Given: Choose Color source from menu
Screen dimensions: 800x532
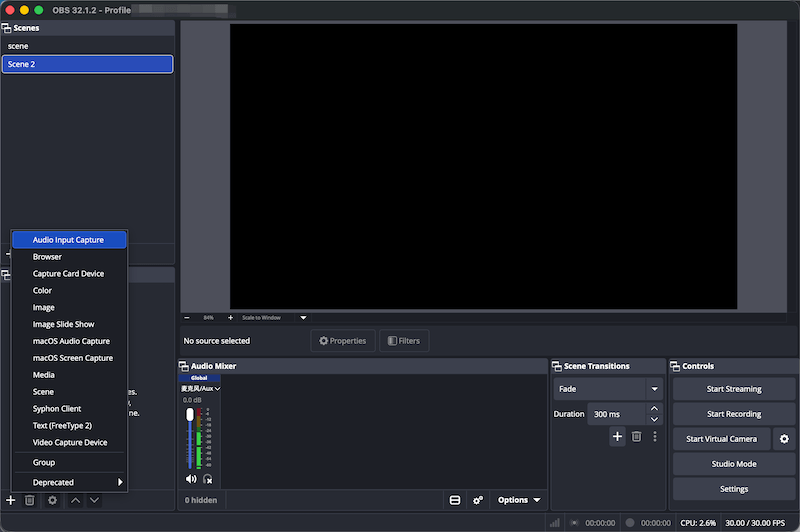Looking at the screenshot, I should coord(69,290).
